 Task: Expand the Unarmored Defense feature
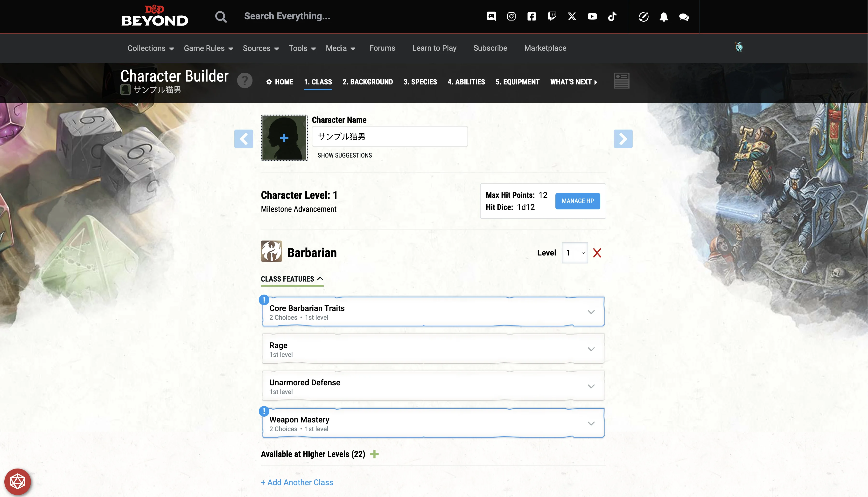pos(433,386)
